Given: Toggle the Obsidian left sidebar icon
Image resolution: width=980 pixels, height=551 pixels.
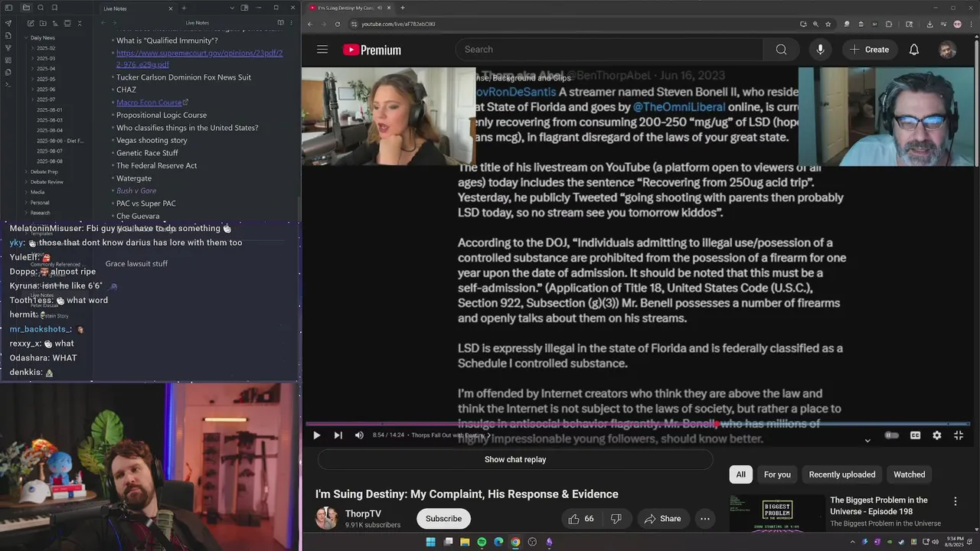Looking at the screenshot, I should pos(8,8).
